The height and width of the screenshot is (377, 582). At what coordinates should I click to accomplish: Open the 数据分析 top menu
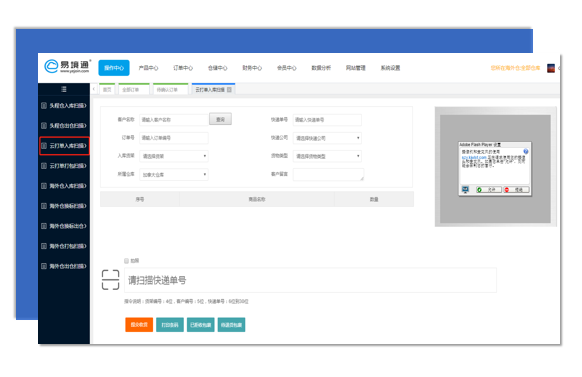321,68
